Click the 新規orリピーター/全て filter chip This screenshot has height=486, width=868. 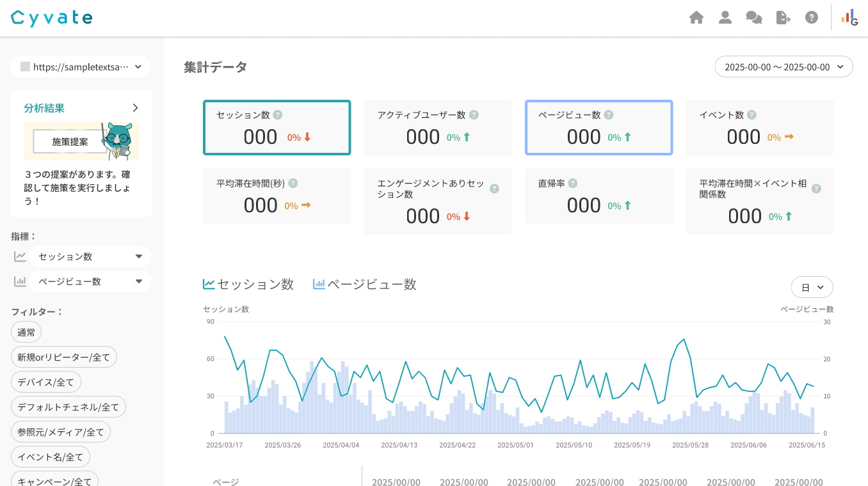(x=64, y=357)
